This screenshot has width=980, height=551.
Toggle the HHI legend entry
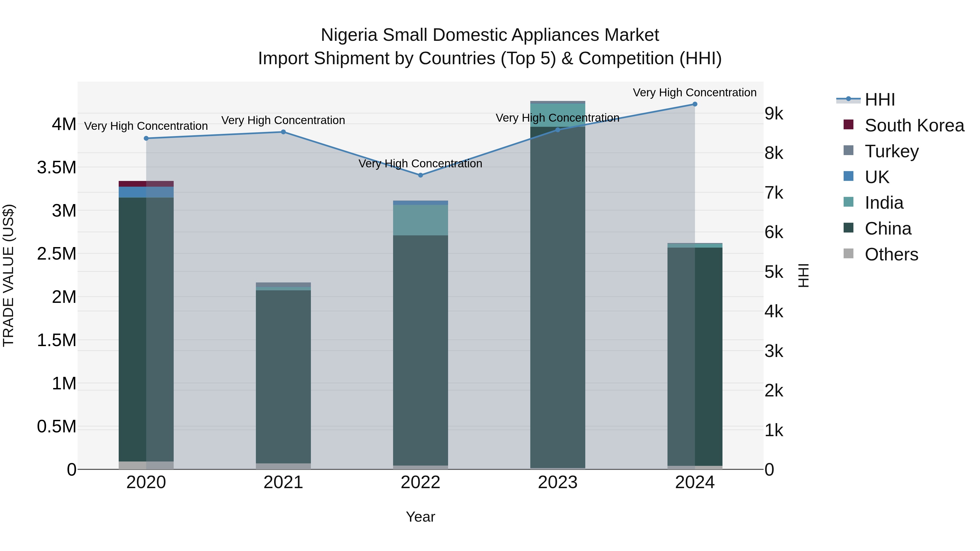866,100
